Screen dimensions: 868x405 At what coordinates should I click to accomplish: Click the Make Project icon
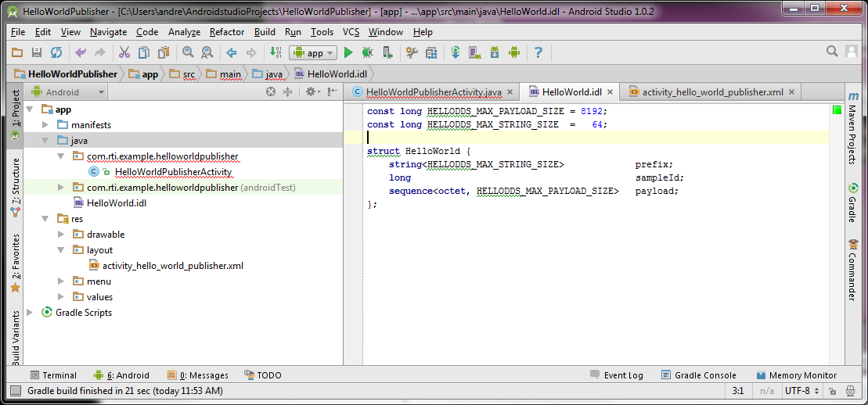[x=276, y=52]
